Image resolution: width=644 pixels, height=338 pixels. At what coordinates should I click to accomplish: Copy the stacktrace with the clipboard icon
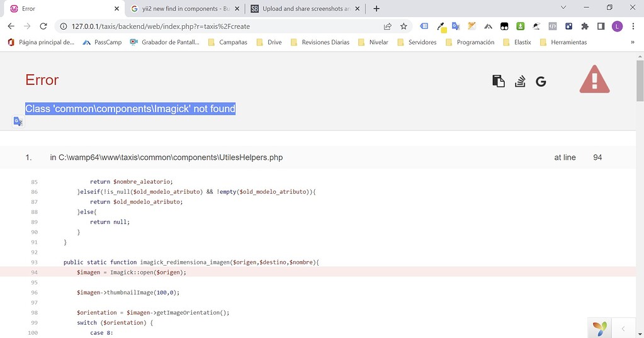(x=498, y=81)
